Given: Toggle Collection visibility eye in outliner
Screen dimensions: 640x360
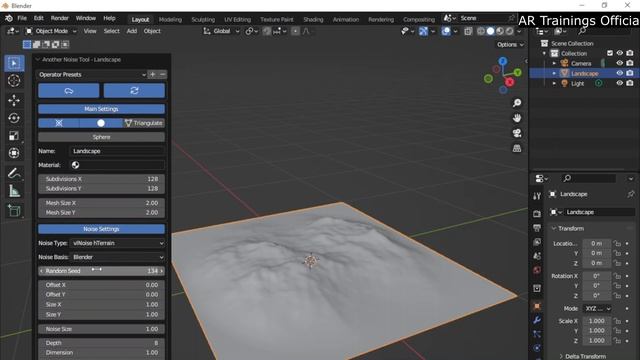Looking at the screenshot, I should click(620, 53).
